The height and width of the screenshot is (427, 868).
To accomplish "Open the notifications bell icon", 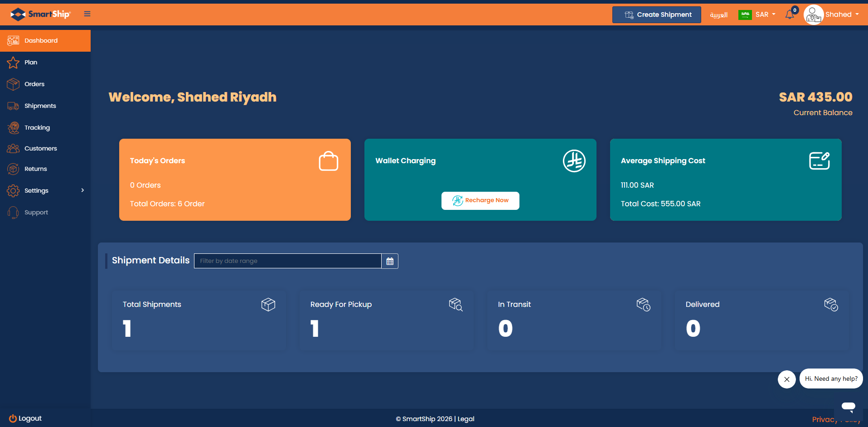I will (790, 15).
